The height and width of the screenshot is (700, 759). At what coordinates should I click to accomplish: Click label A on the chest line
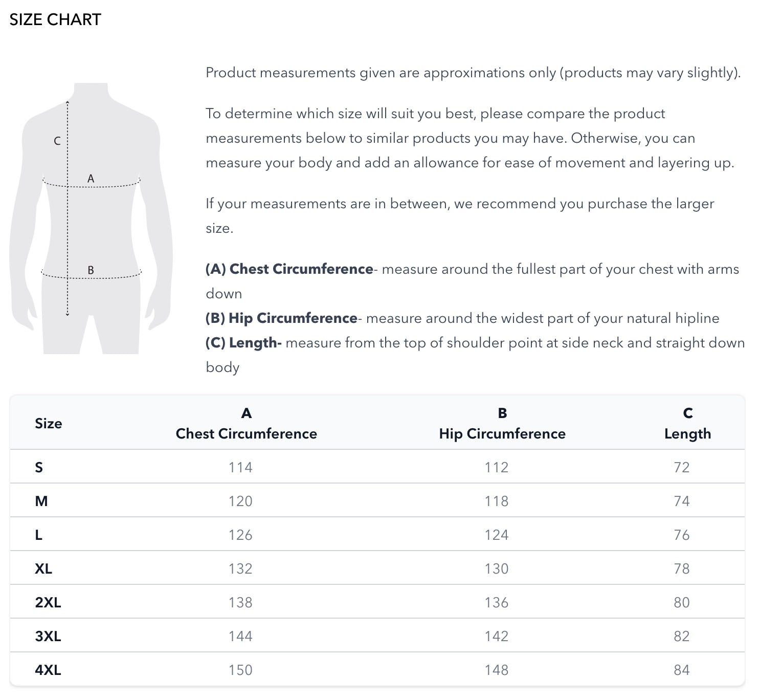[x=91, y=179]
